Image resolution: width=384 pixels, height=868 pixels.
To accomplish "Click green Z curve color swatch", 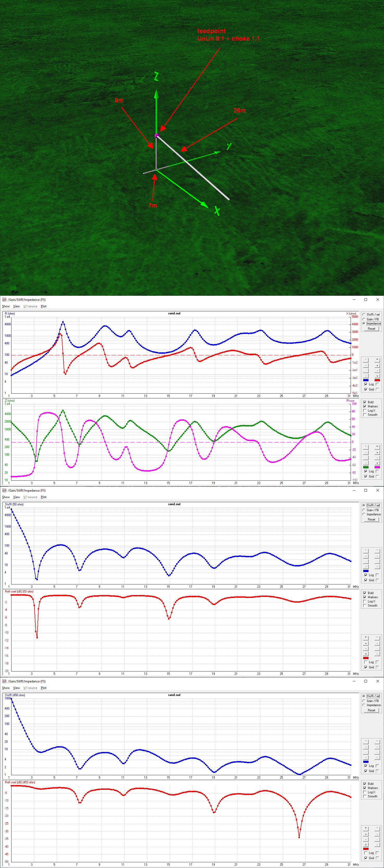I will tap(366, 467).
